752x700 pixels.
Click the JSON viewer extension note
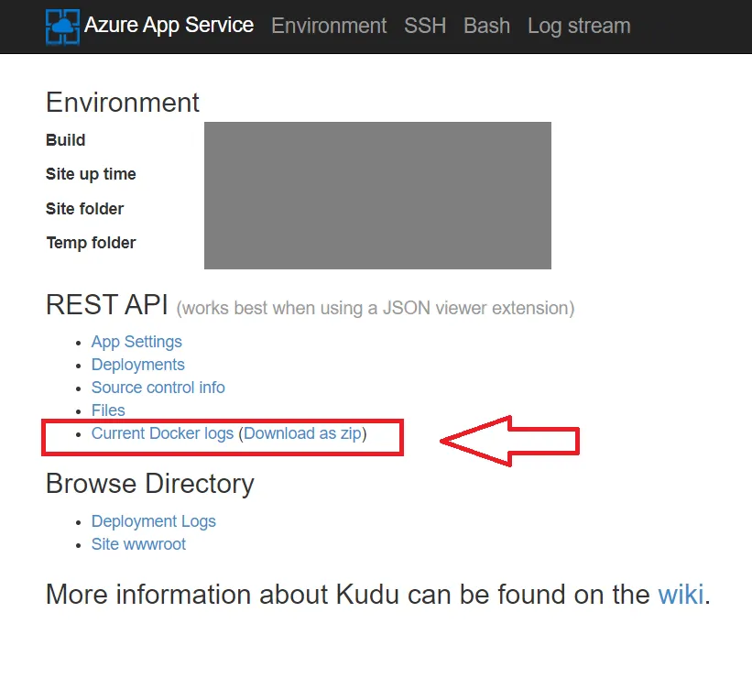(x=376, y=308)
